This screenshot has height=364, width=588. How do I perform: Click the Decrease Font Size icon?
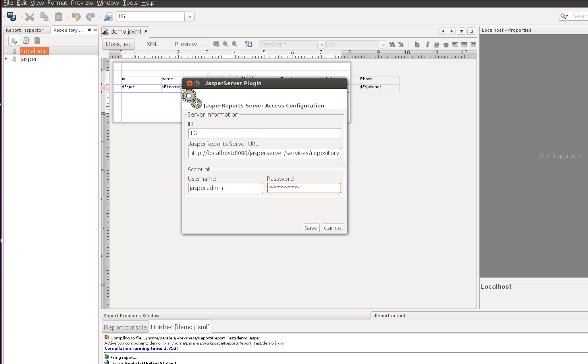pyautogui.click(x=401, y=44)
